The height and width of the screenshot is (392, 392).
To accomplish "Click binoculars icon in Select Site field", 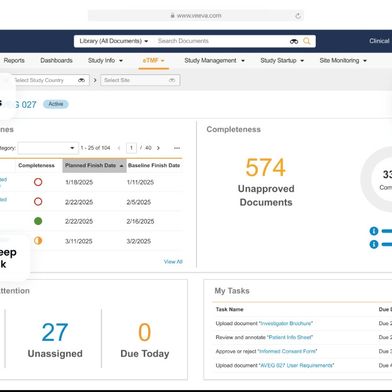I will 172,80.
